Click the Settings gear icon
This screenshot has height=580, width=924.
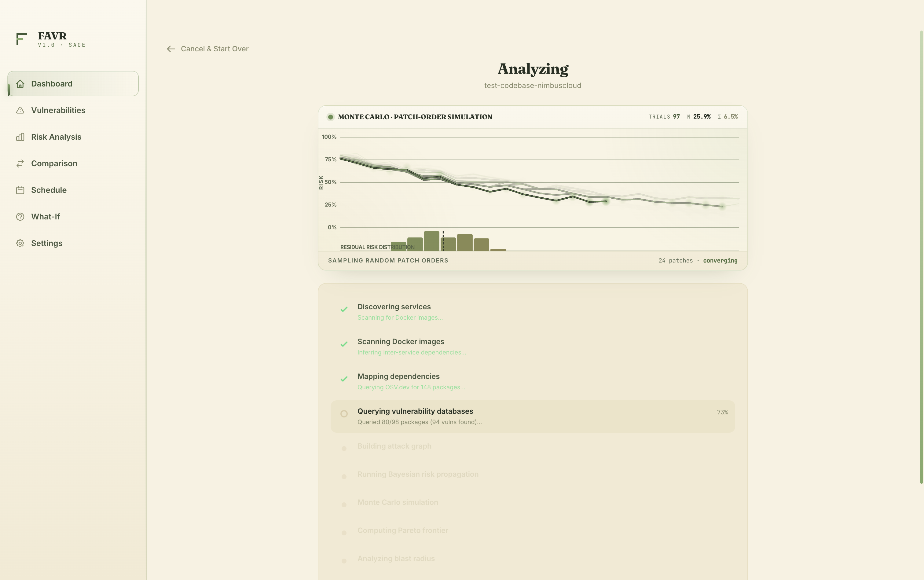coord(20,243)
